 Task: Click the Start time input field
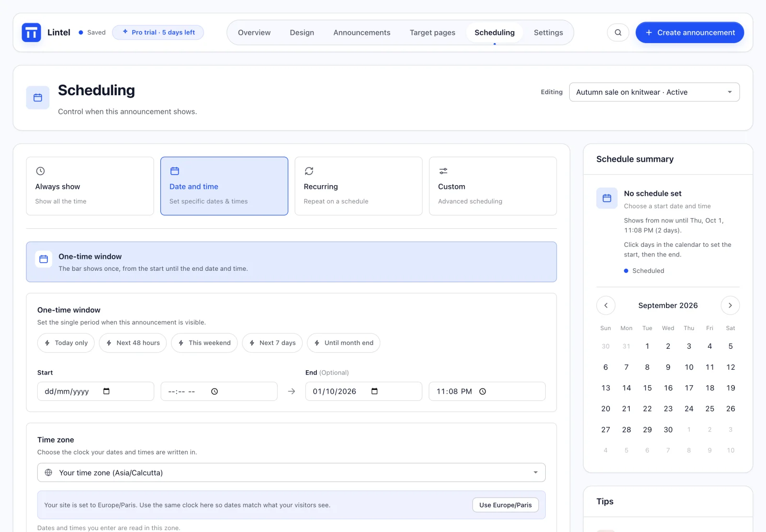point(219,391)
